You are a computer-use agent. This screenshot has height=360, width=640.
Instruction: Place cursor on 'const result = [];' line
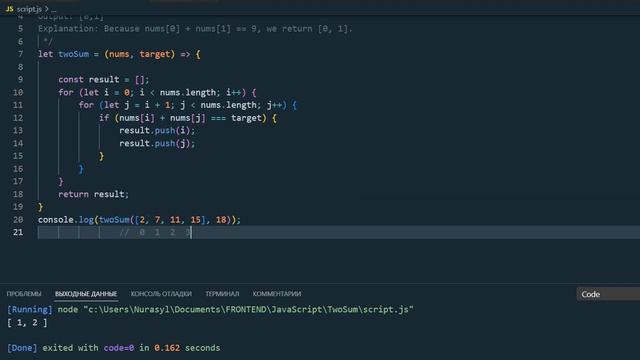(x=104, y=80)
